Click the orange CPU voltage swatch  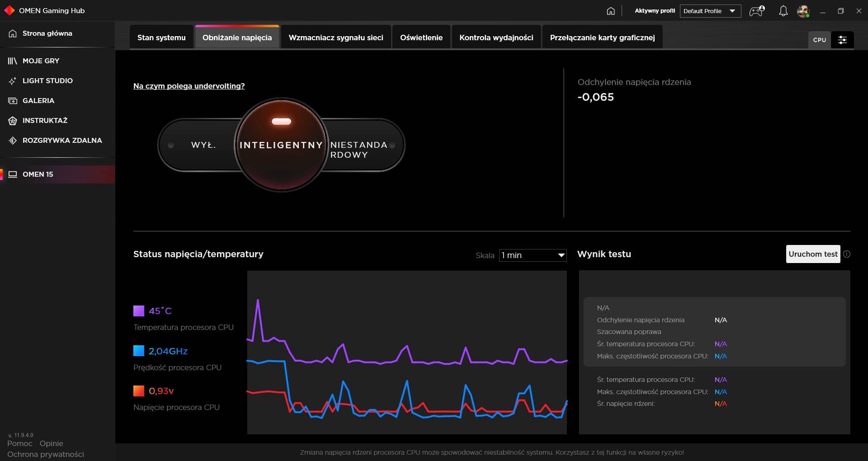(x=139, y=391)
